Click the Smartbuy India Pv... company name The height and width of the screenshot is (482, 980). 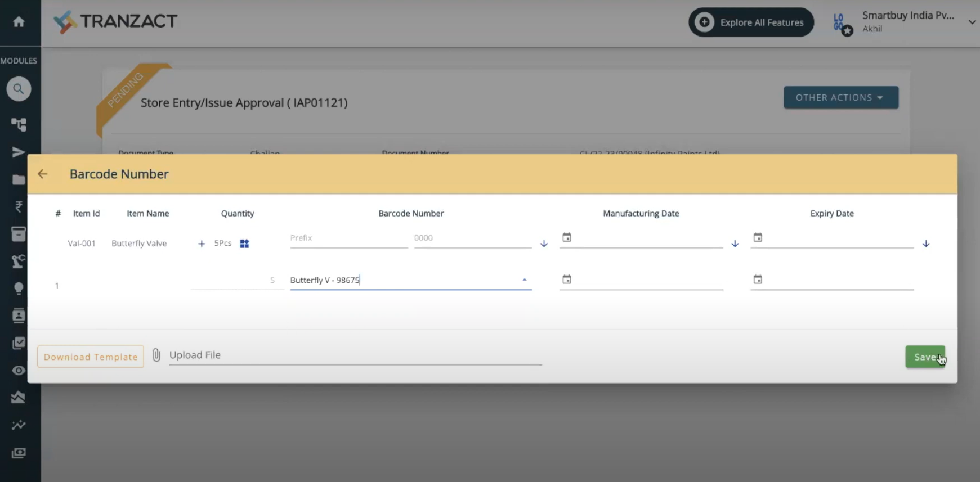point(908,15)
